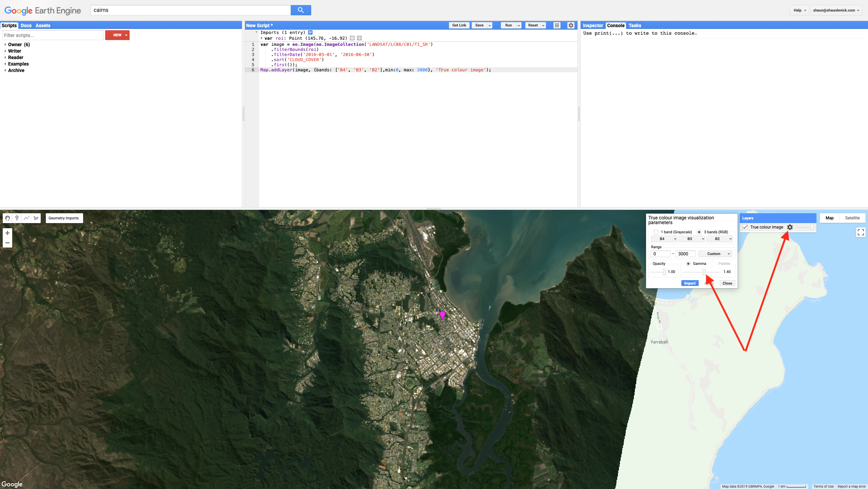868x489 pixels.
Task: Run the script with Run button
Action: pos(508,25)
